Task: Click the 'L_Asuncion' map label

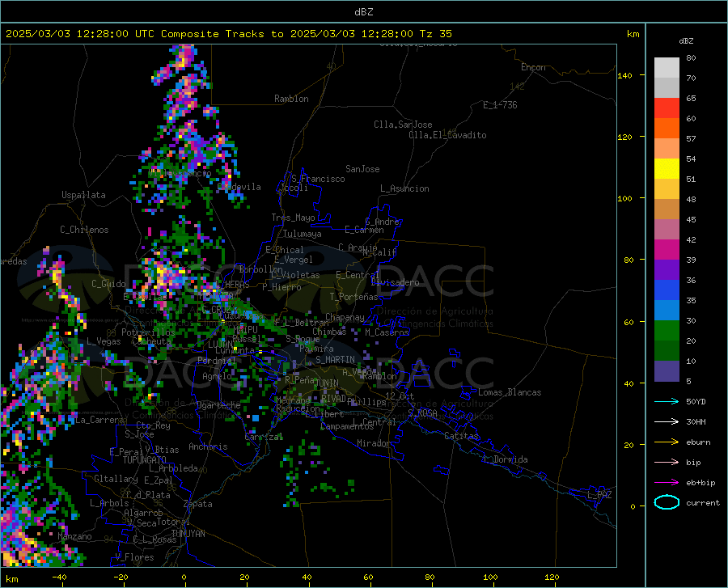Action: (x=404, y=188)
